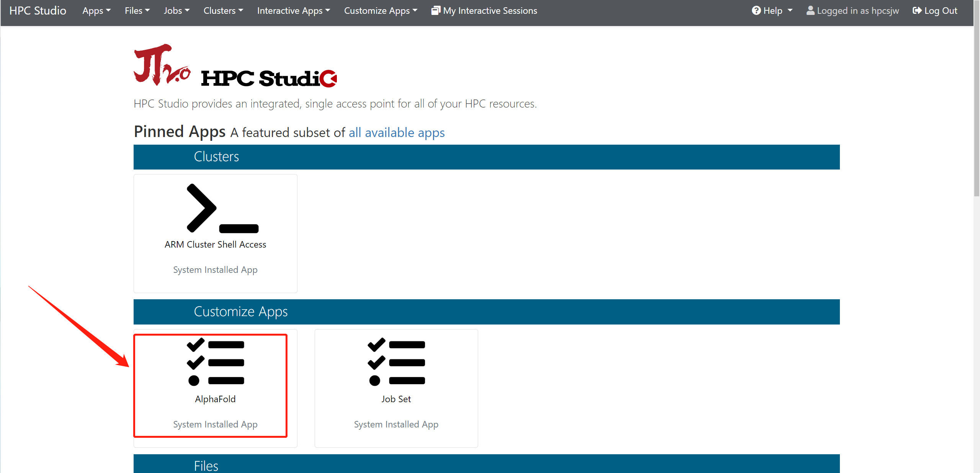Open the ARM Cluster Shell Access terminal icon
The width and height of the screenshot is (980, 473).
222,208
